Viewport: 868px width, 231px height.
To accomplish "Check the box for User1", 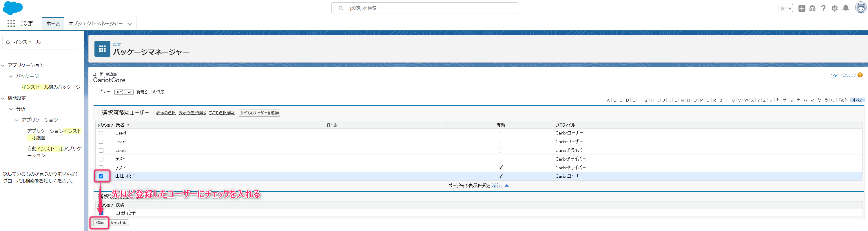I will pyautogui.click(x=101, y=133).
